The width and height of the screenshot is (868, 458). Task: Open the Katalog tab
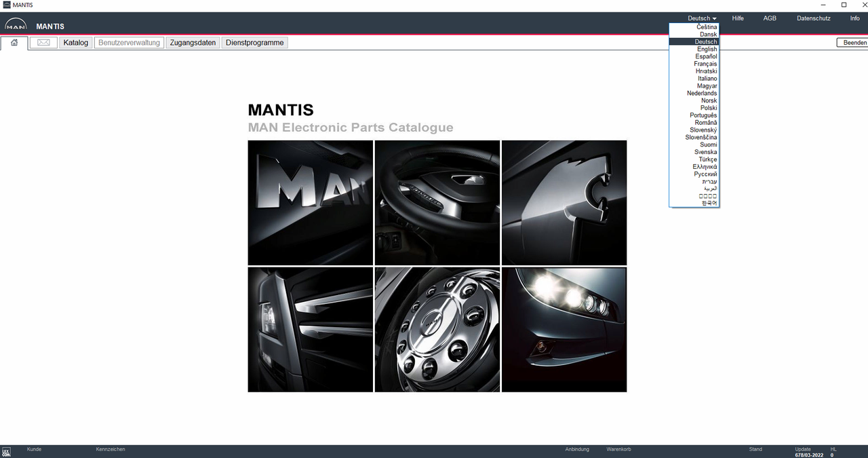(x=76, y=43)
